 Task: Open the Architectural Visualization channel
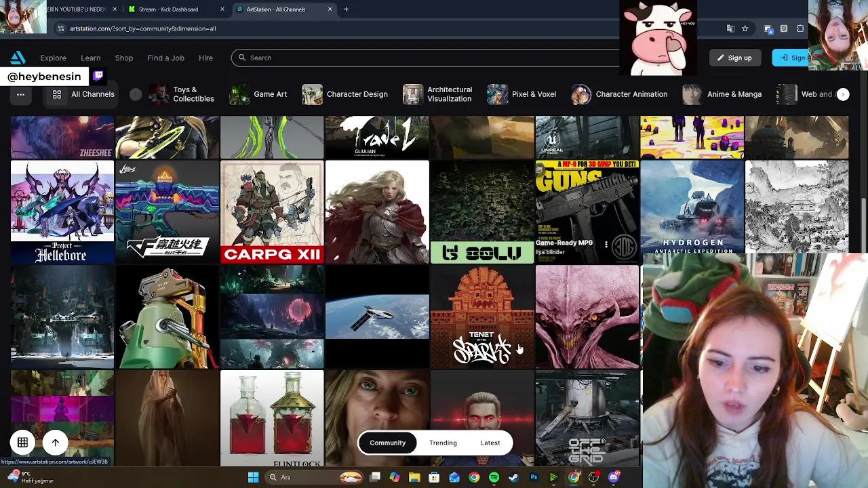tap(438, 94)
